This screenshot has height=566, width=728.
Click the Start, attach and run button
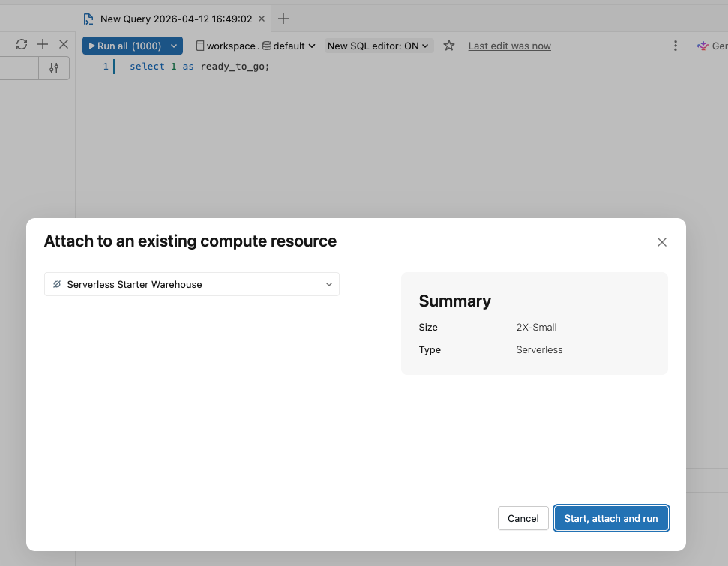coord(610,518)
